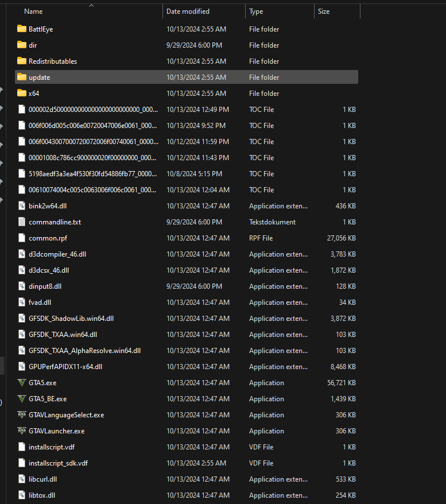Click the 10/8/2024 5:15 PM date
This screenshot has height=504, width=446.
pyautogui.click(x=194, y=174)
